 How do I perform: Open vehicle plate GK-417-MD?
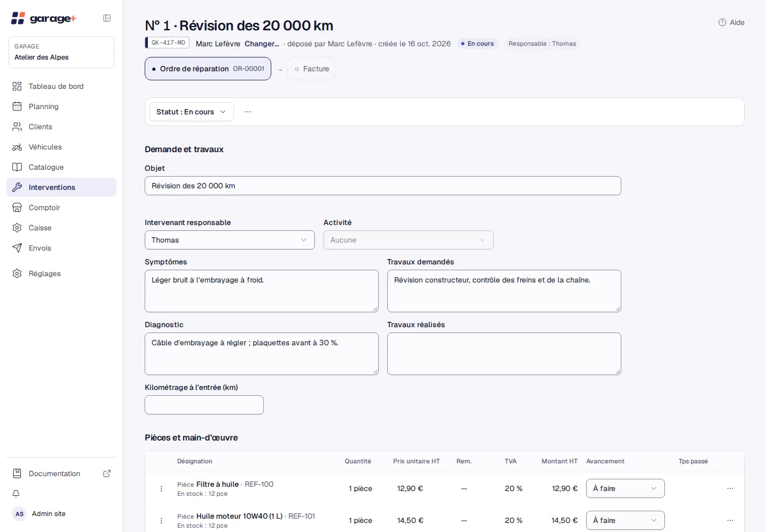click(168, 43)
